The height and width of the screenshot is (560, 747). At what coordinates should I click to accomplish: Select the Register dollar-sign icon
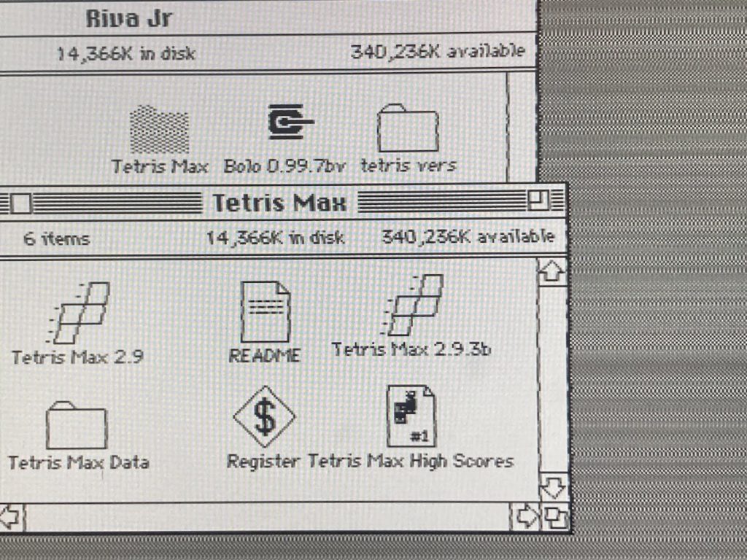(x=264, y=416)
